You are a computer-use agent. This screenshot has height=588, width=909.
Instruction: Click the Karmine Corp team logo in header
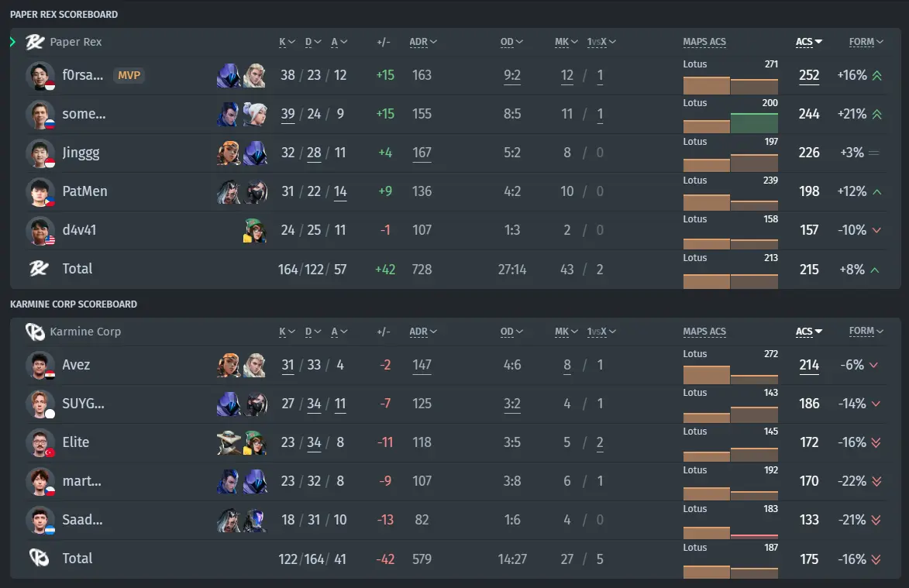pos(35,332)
